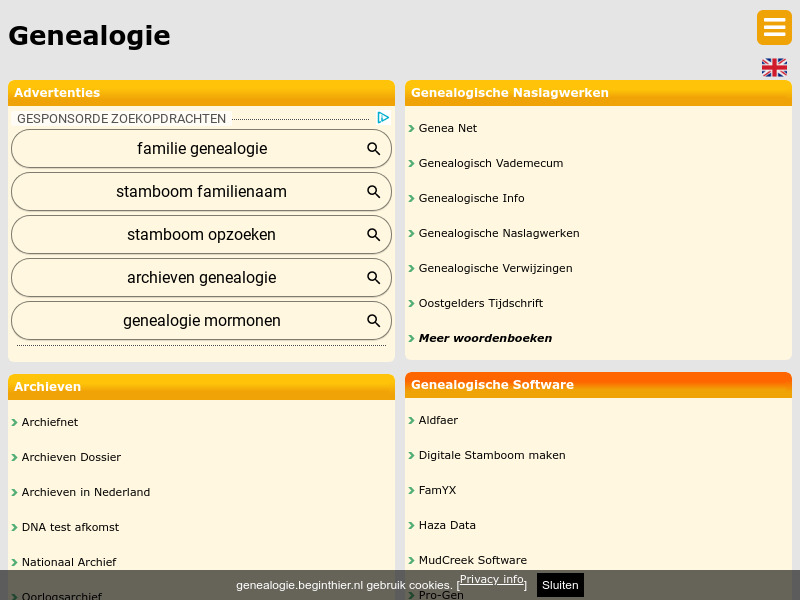Search sponsored term 'stamboom familienaam'
The width and height of the screenshot is (800, 600).
pos(202,191)
